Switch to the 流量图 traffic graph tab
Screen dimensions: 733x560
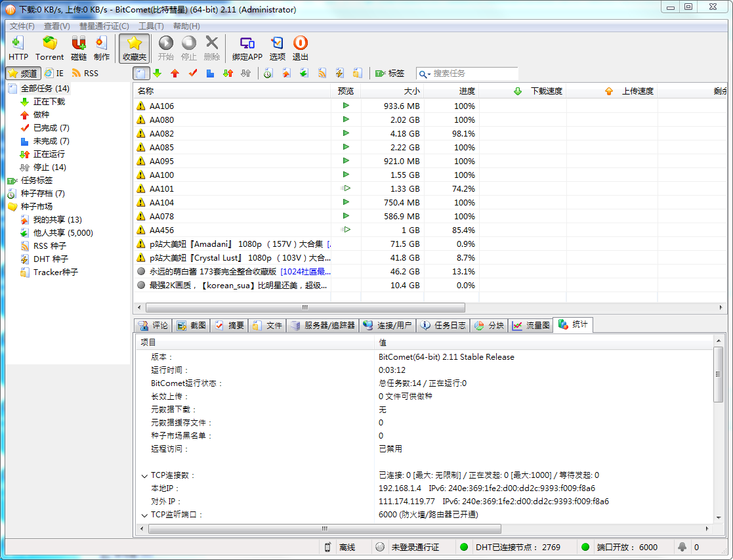click(531, 325)
